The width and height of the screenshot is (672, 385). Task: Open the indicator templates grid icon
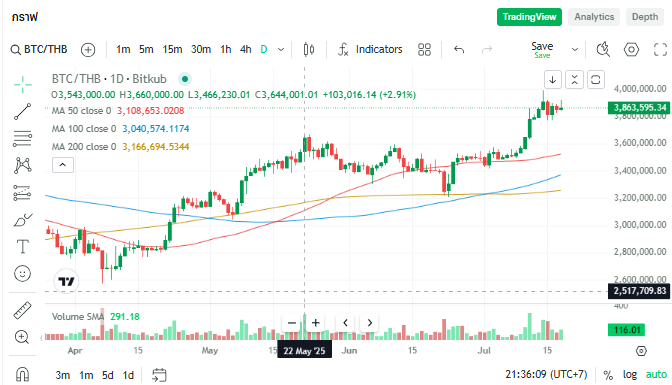pyautogui.click(x=424, y=50)
